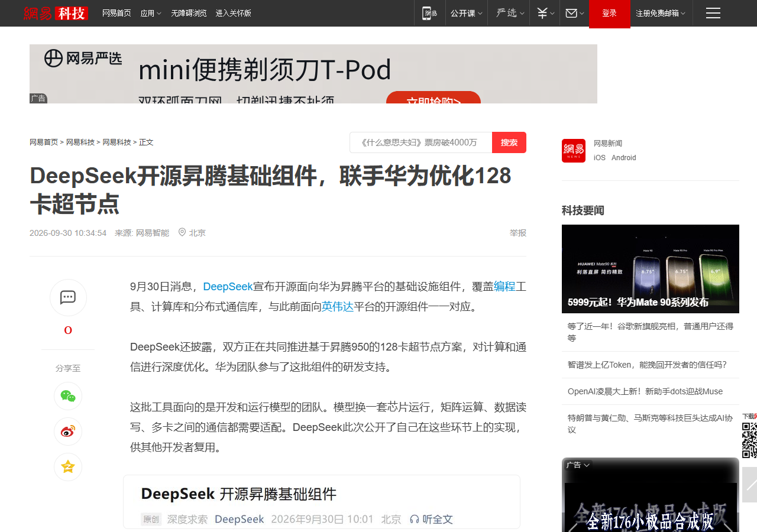This screenshot has width=757, height=532.
Task: Click the mini便携剃须刀T-Pod banner ad
Action: [x=313, y=74]
